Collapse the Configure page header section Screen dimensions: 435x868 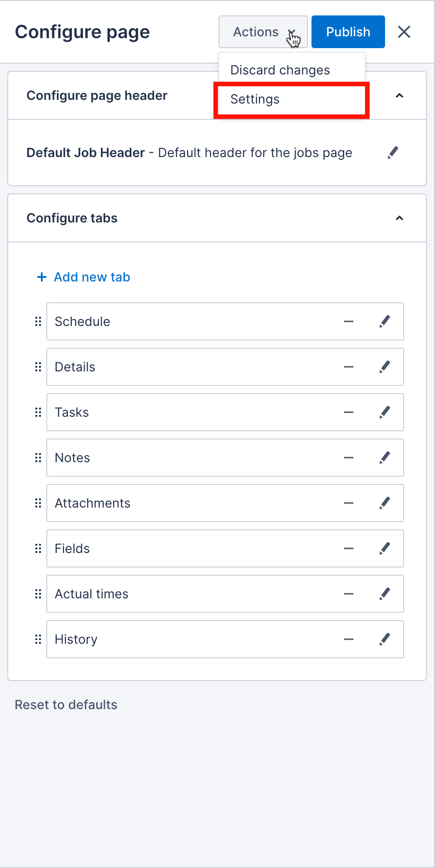[399, 96]
